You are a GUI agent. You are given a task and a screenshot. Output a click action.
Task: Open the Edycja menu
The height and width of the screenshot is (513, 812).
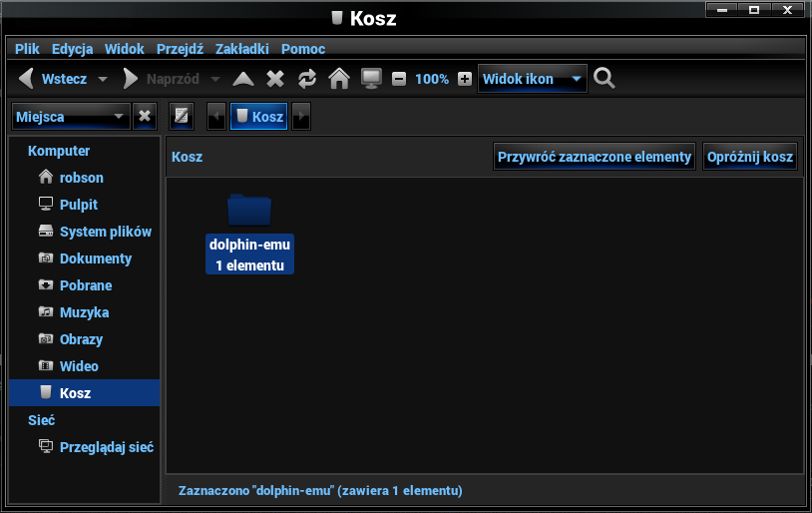(x=72, y=49)
